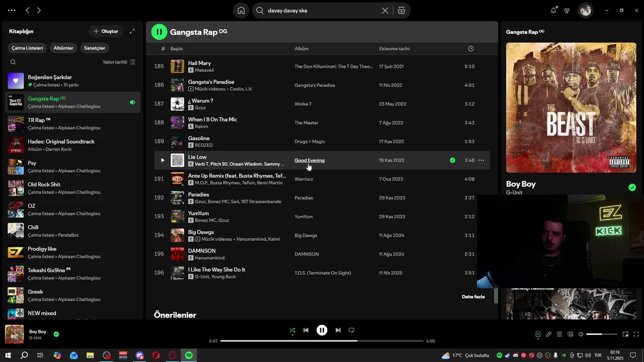Open the notifications bell
Image resolution: width=644 pixels, height=362 pixels.
tap(553, 10)
